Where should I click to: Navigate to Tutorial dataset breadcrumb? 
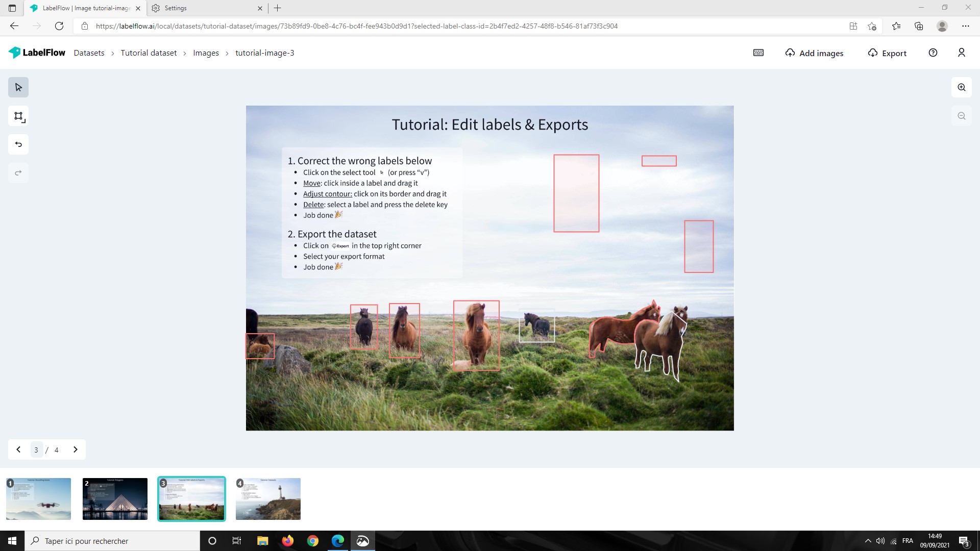[149, 53]
